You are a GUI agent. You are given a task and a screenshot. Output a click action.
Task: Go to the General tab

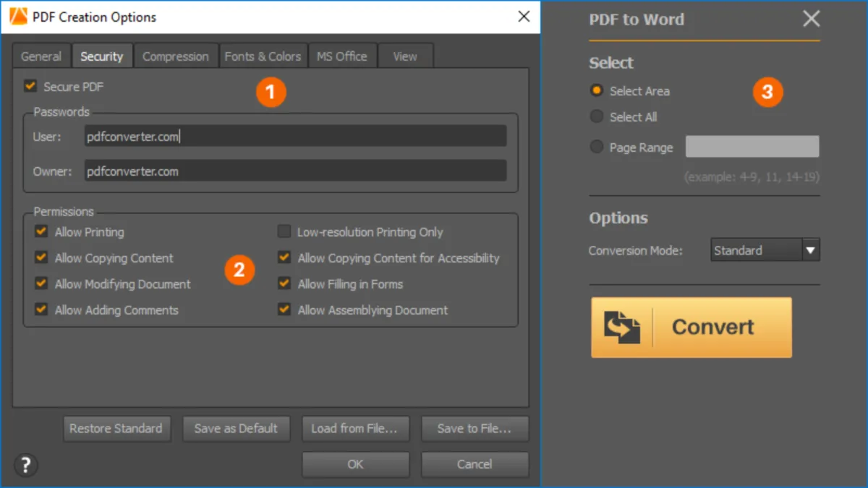(41, 56)
